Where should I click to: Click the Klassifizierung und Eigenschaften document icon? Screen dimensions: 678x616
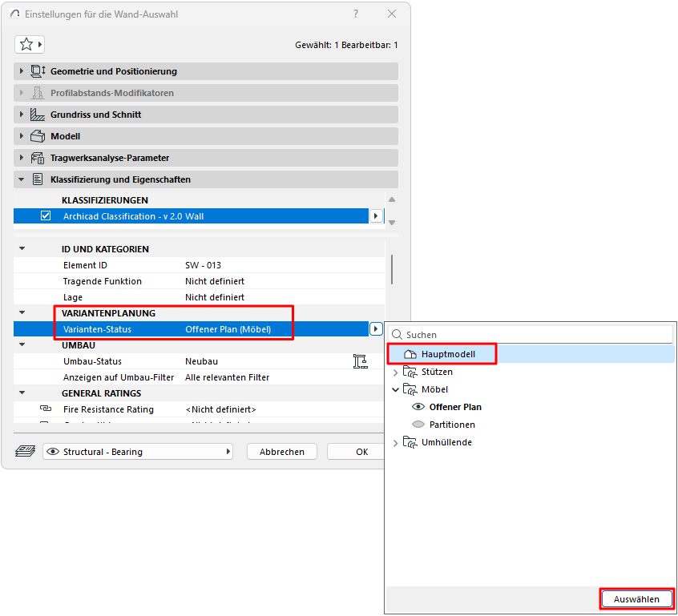click(x=38, y=179)
